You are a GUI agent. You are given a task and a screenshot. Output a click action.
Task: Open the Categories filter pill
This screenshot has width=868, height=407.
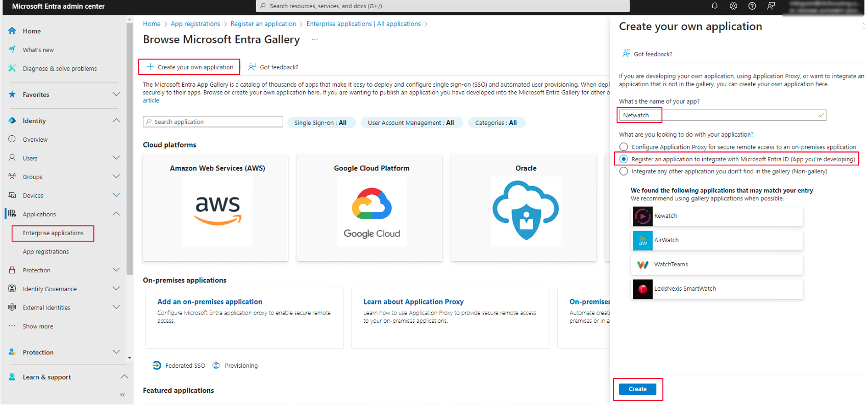coord(496,123)
